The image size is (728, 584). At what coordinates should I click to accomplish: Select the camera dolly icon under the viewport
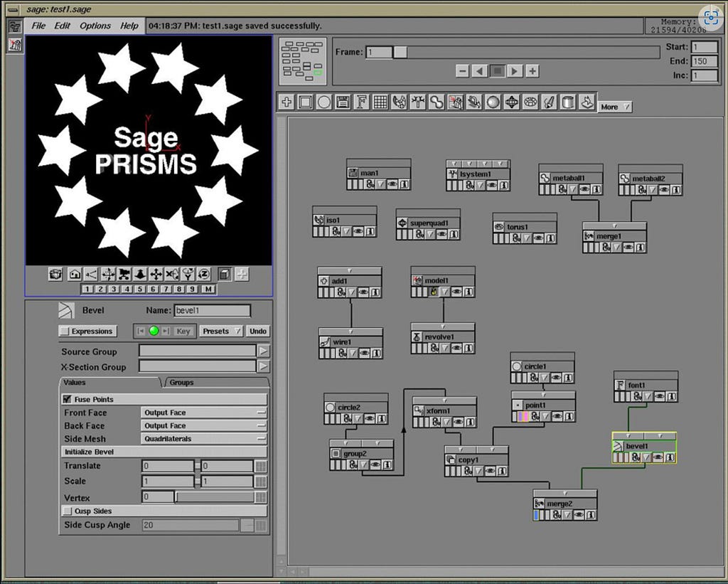pyautogui.click(x=124, y=275)
